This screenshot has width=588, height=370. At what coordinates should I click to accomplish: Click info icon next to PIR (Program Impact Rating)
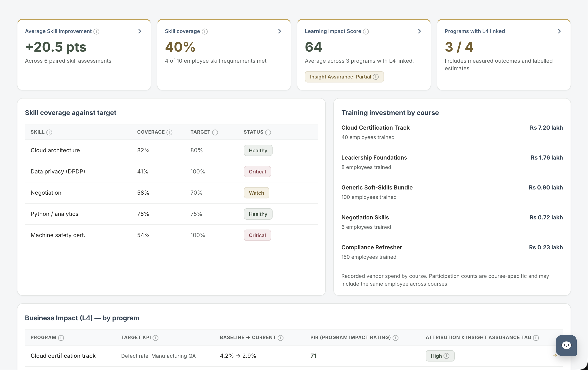click(396, 338)
